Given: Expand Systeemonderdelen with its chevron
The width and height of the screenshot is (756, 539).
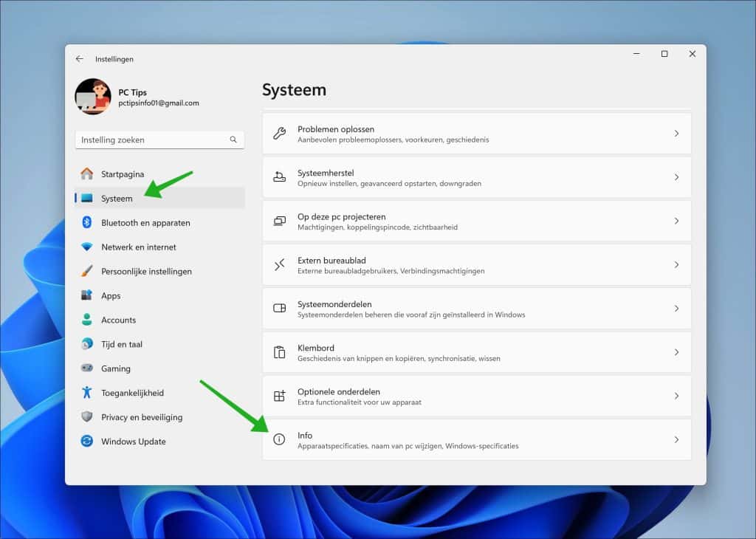Looking at the screenshot, I should point(676,309).
